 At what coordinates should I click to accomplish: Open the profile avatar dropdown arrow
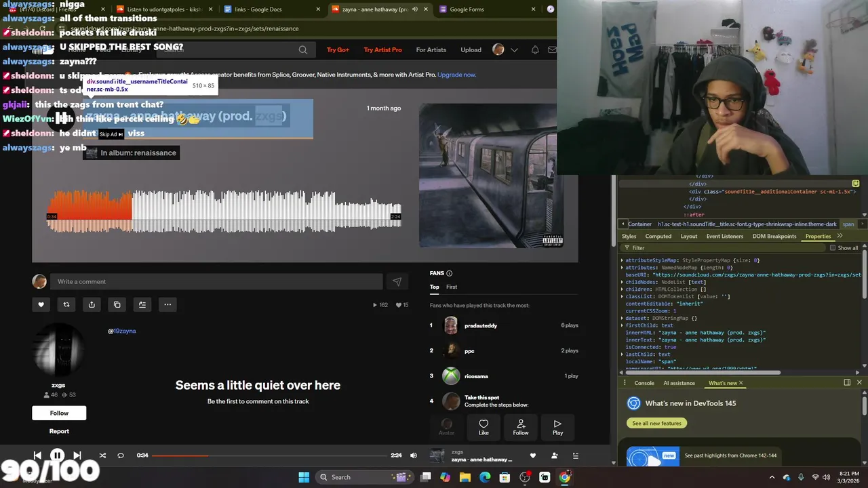pos(514,49)
